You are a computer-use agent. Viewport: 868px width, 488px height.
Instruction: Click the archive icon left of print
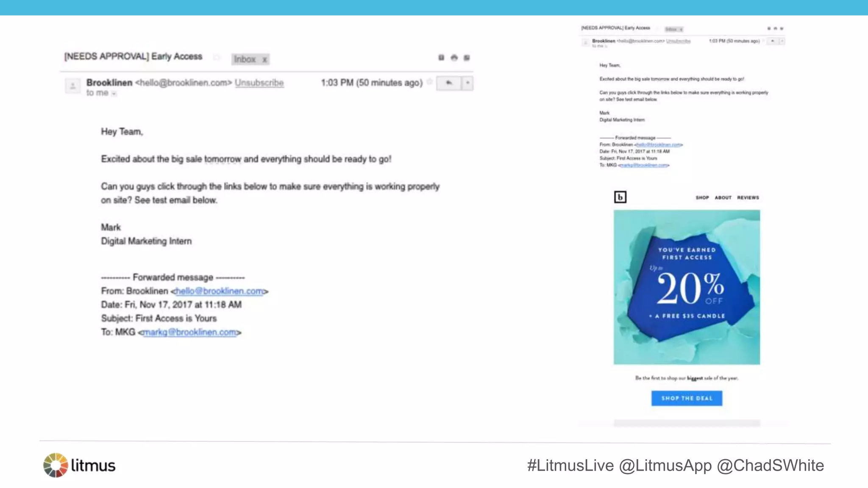pyautogui.click(x=441, y=58)
